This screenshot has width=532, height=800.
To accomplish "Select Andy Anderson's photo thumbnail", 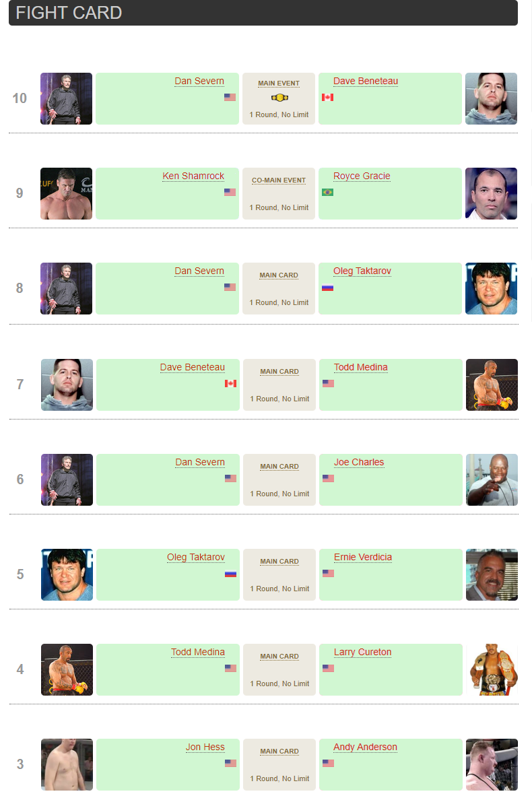I will 492,764.
